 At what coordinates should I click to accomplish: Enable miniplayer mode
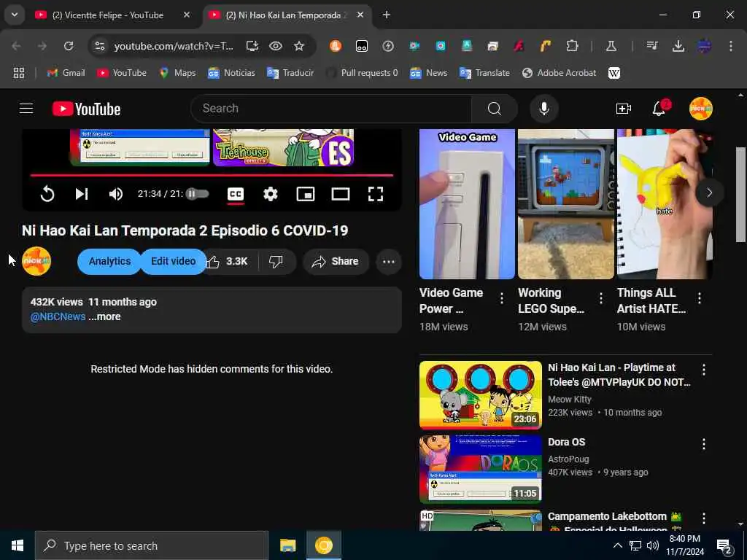tap(306, 194)
